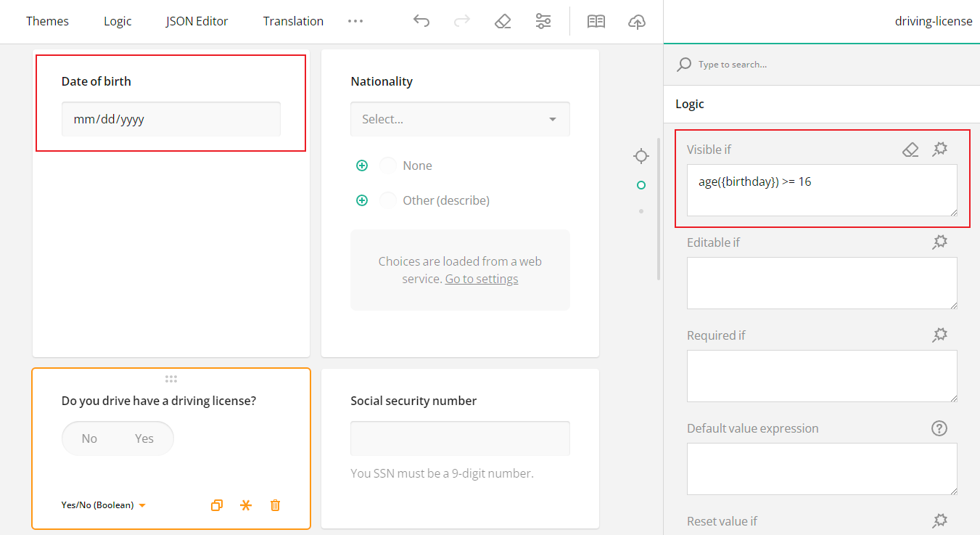Open survey settings via the sliders icon
This screenshot has width=980, height=535.
click(543, 21)
